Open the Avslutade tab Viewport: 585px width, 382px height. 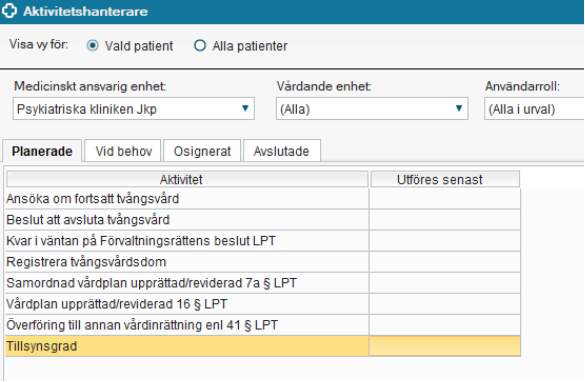point(282,151)
